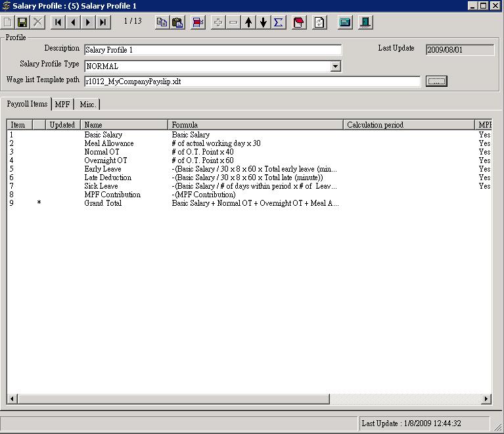Click formula '# of O.T. Point x 60'

point(202,160)
